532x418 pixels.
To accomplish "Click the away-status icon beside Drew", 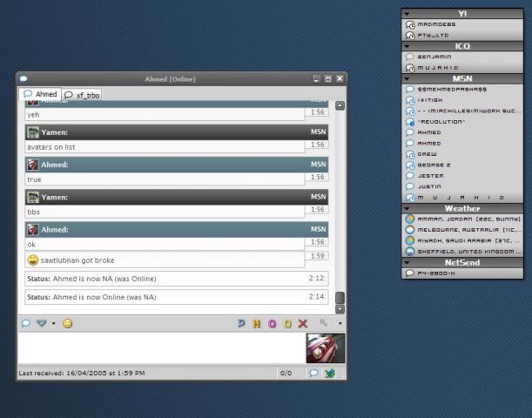I will click(x=410, y=154).
